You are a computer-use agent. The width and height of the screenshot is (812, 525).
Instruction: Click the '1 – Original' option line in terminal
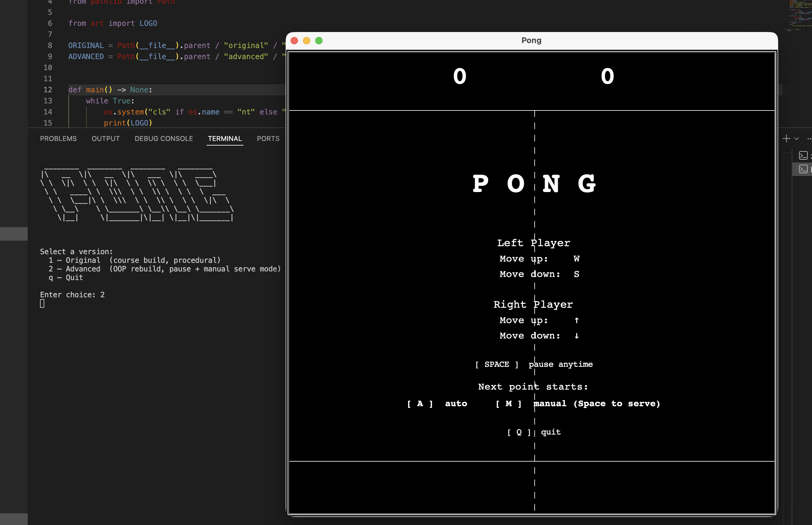point(135,260)
